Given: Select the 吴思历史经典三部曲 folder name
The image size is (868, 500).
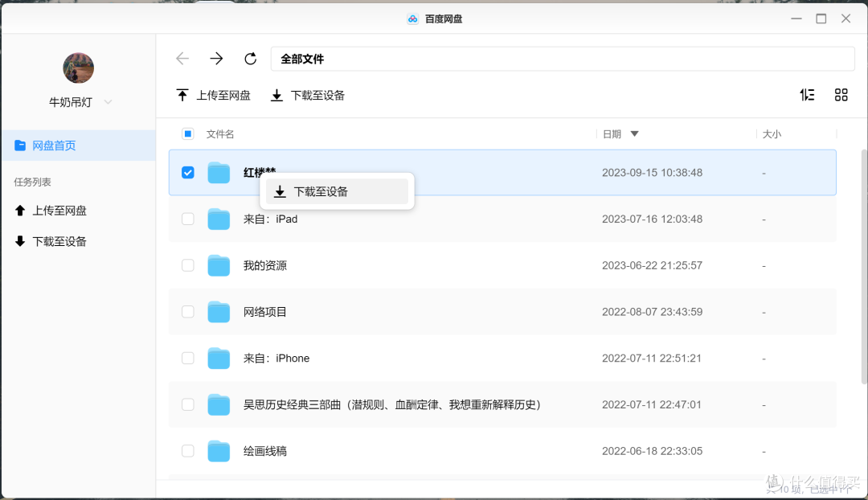Looking at the screenshot, I should coord(392,405).
